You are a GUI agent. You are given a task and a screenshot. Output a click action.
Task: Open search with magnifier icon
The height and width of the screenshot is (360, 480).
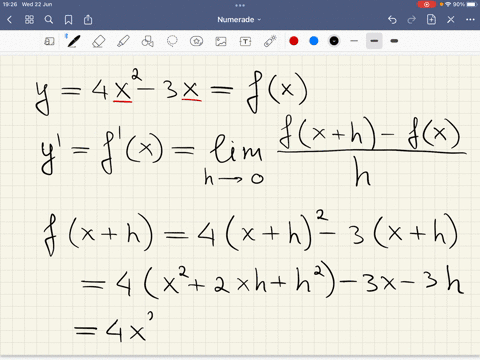click(x=49, y=20)
